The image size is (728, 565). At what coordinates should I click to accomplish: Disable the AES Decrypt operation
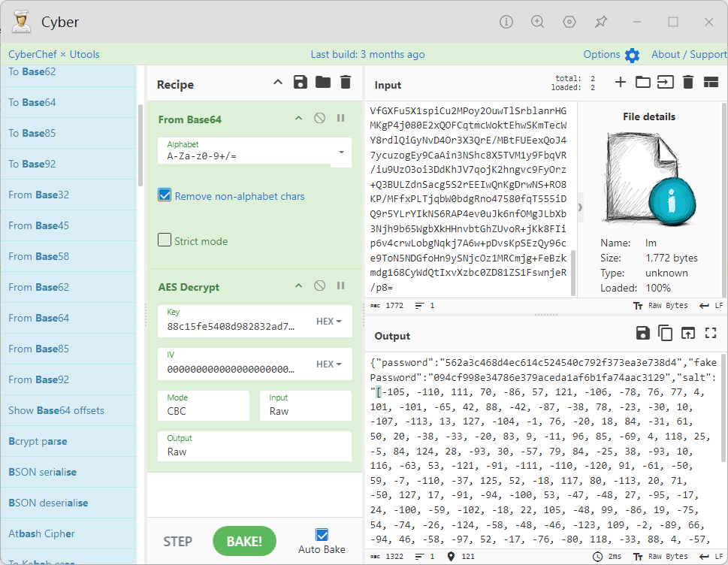[319, 286]
